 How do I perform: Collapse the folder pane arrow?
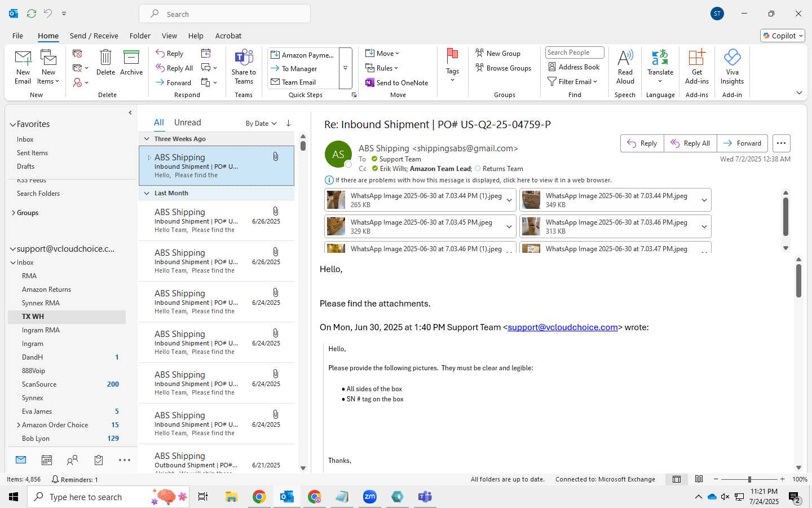pyautogui.click(x=130, y=113)
